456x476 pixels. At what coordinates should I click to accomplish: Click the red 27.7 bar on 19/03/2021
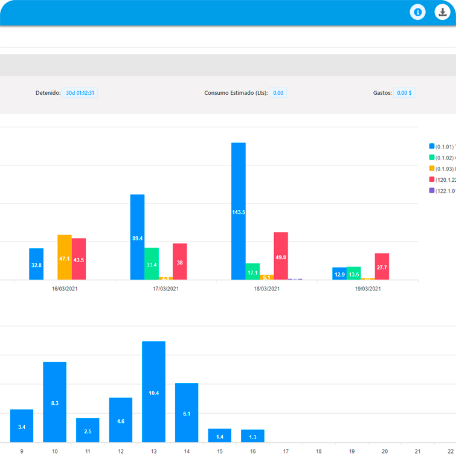pos(382,266)
